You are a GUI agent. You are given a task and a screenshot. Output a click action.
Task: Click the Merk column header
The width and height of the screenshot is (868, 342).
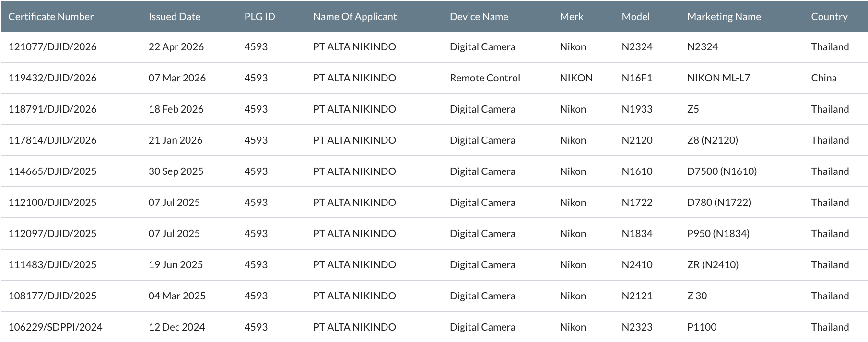click(x=571, y=17)
